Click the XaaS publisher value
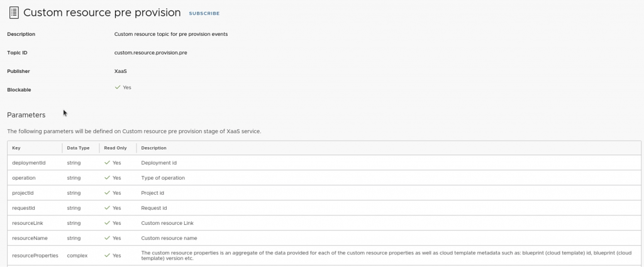 [x=121, y=71]
